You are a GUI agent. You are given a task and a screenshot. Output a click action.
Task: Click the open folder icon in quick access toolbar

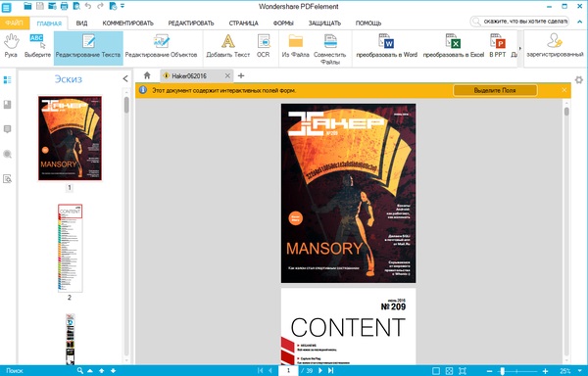pos(27,6)
